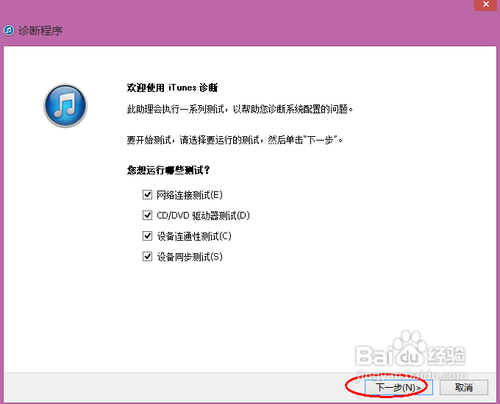Click the 诊断程序 window title text
This screenshot has width=500, height=404.
point(40,31)
